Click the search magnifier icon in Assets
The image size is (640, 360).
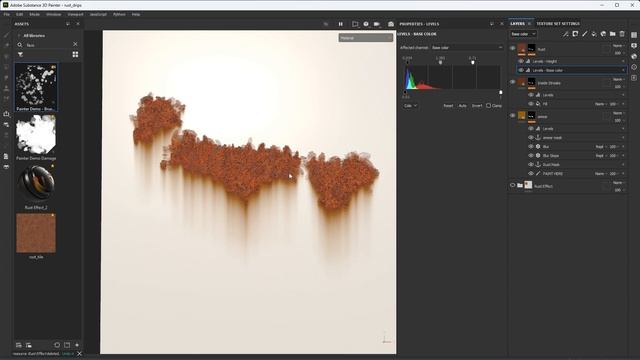tap(20, 45)
